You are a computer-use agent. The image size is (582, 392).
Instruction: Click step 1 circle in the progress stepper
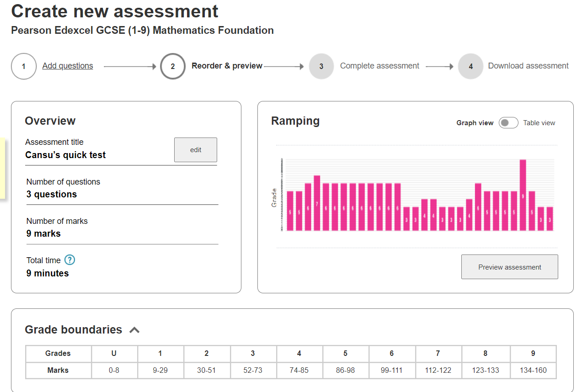tap(23, 66)
